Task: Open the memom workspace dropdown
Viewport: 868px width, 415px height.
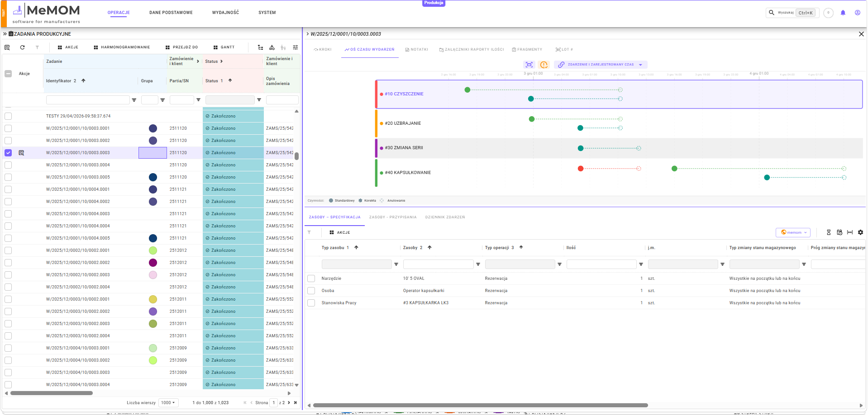Action: pos(793,232)
